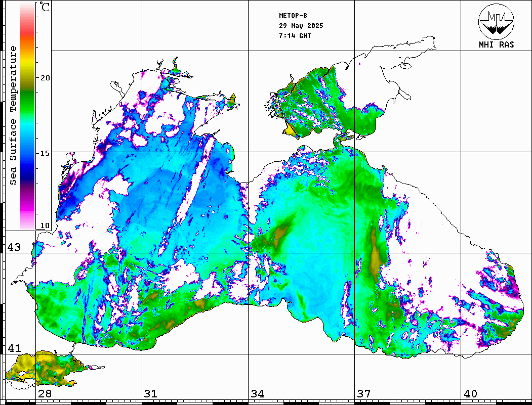Click the '°C' unit label

[45, 7]
